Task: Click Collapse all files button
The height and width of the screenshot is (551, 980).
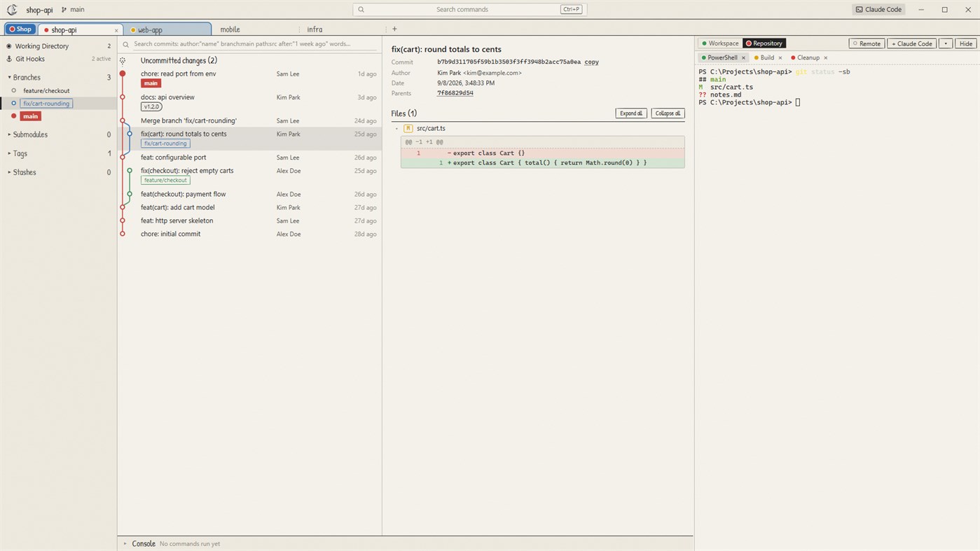Action: click(668, 113)
